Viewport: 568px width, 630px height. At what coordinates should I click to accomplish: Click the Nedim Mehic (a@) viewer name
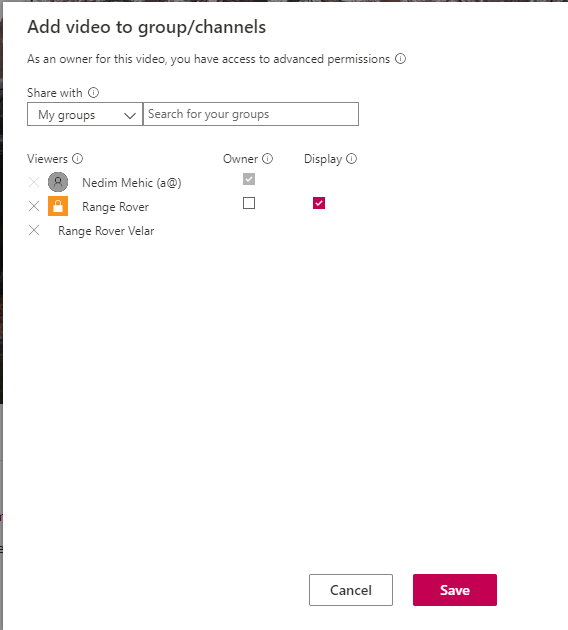click(x=132, y=183)
